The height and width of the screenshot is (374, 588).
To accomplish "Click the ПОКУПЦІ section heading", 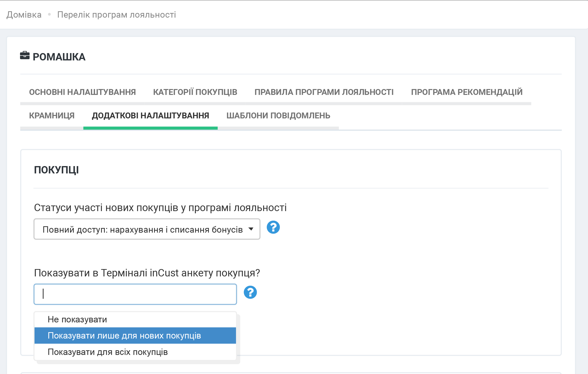I will pos(56,170).
